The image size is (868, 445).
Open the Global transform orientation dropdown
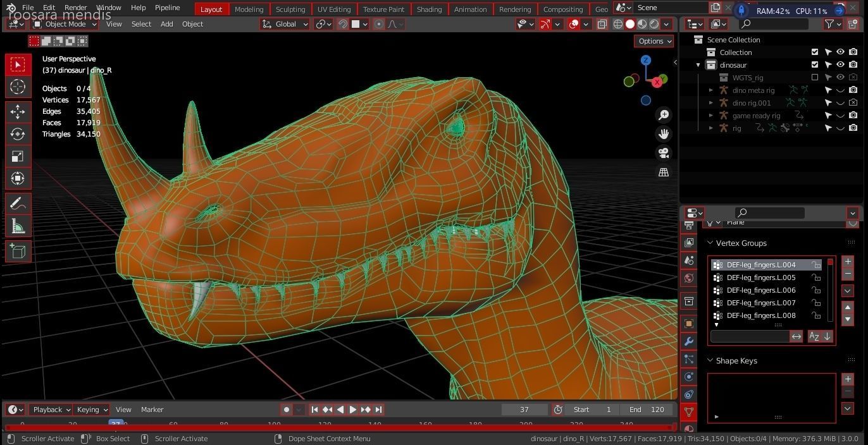coord(285,24)
